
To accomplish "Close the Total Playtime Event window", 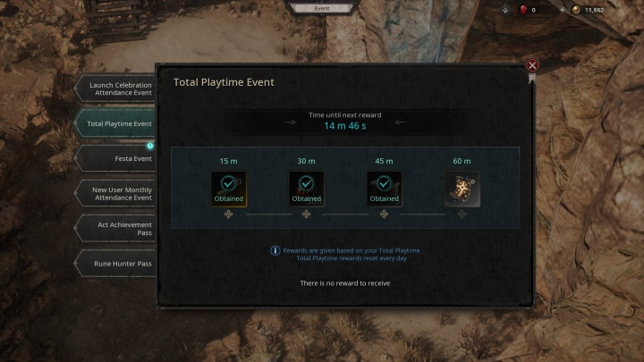I will tap(532, 65).
